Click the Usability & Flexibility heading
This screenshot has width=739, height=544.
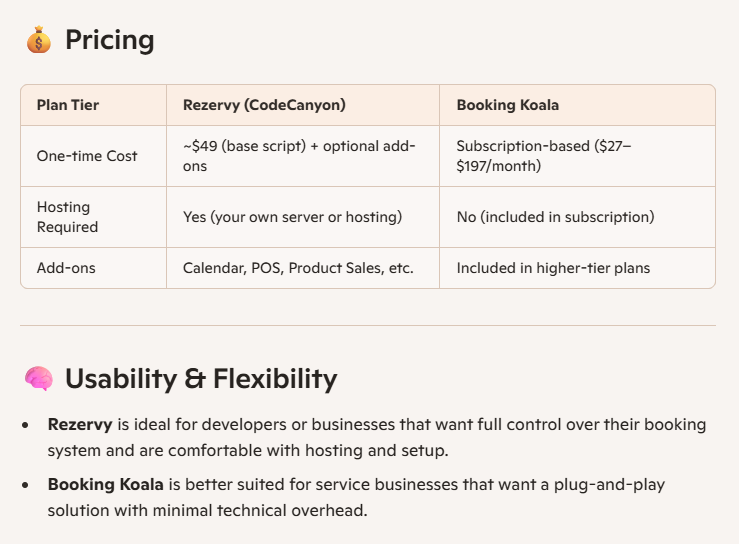[201, 379]
